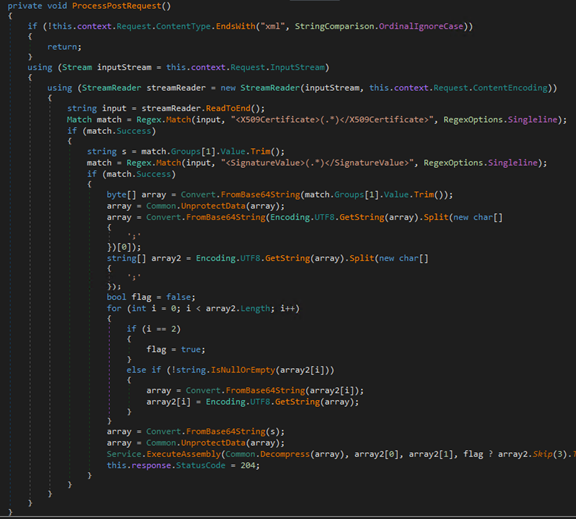Click the StringComparison type name
This screenshot has width=576, height=519.
pos(335,26)
